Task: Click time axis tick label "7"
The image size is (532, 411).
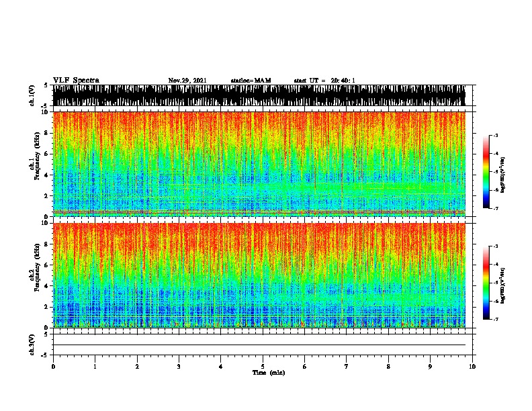Action: pos(347,367)
